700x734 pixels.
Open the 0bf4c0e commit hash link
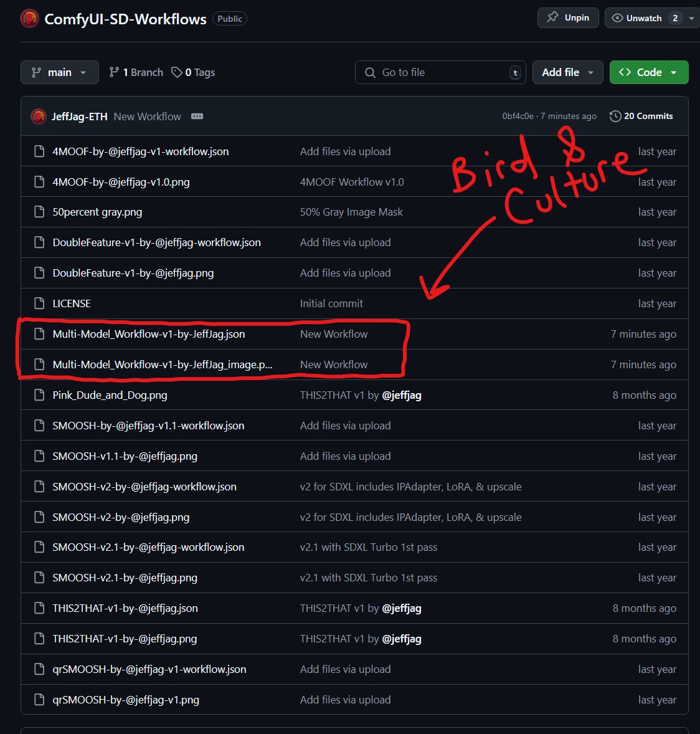[x=518, y=116]
